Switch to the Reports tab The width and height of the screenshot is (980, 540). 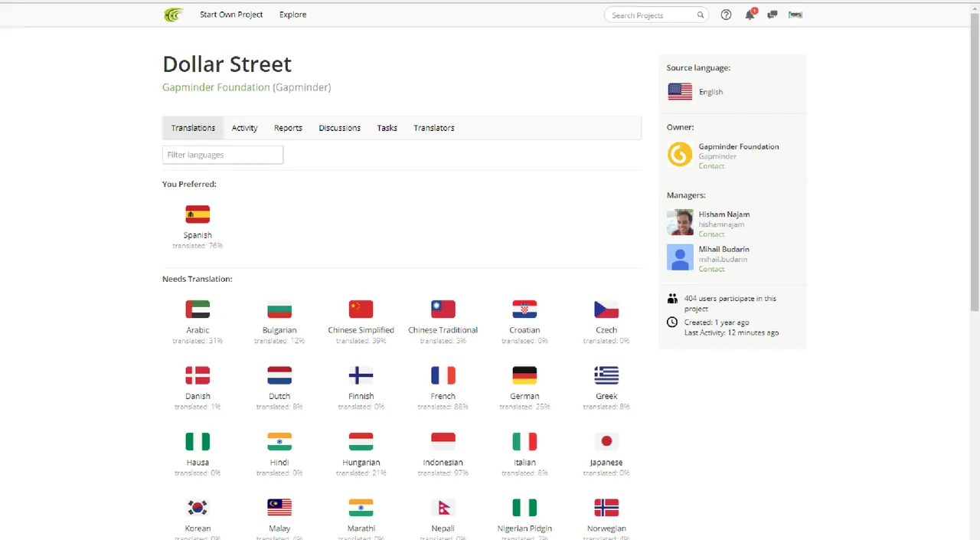288,128
